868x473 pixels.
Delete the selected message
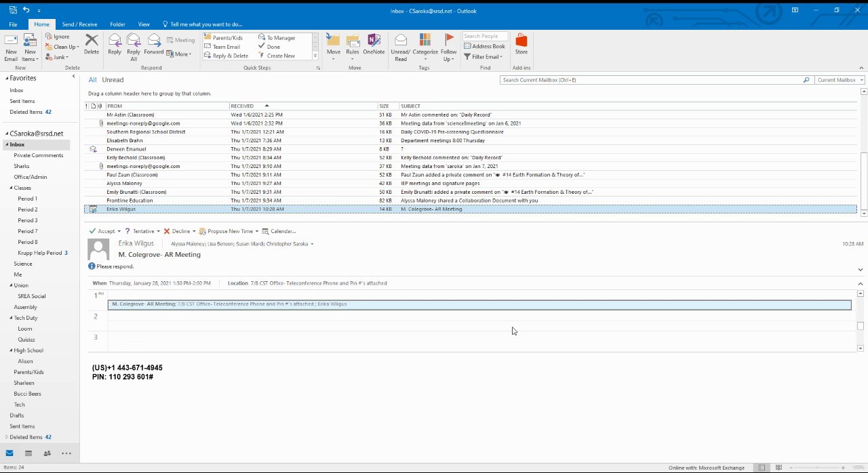click(x=92, y=45)
